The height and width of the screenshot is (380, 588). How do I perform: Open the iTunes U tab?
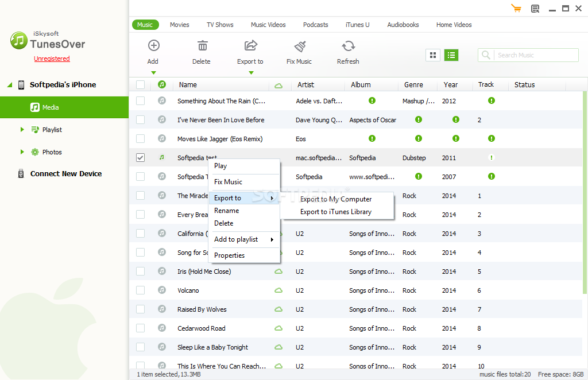[357, 25]
